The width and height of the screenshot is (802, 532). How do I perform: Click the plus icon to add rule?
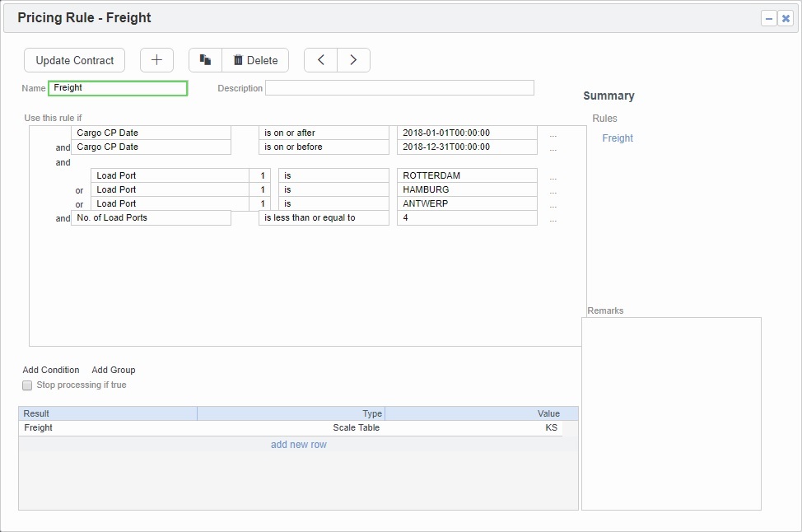[156, 60]
